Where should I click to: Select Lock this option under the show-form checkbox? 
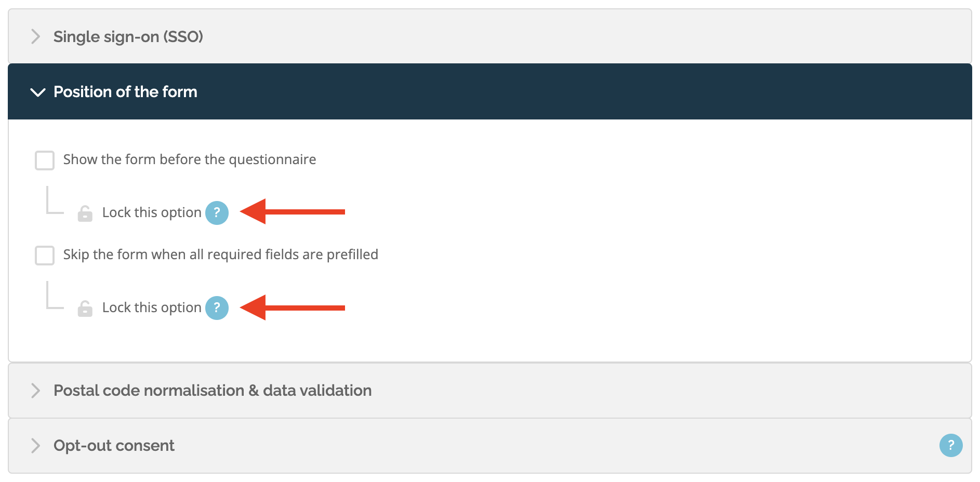tap(151, 212)
